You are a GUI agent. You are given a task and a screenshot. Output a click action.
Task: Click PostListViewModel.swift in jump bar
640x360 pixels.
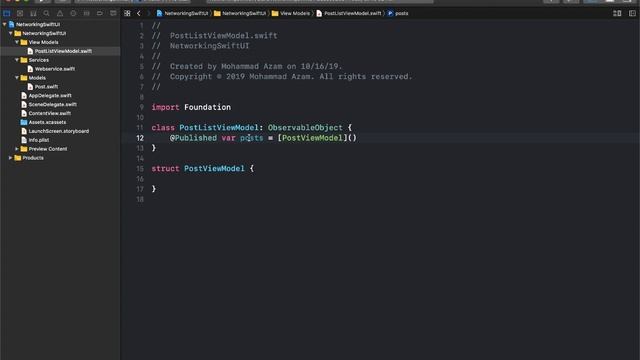(353, 13)
